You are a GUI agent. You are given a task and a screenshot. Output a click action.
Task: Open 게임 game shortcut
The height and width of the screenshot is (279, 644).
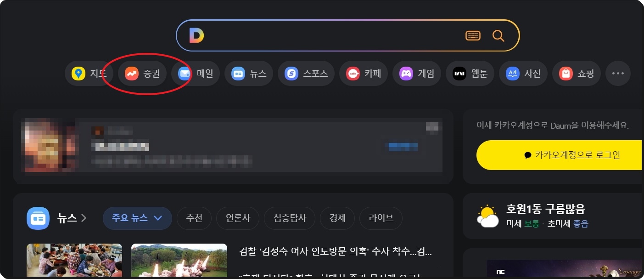(x=417, y=74)
